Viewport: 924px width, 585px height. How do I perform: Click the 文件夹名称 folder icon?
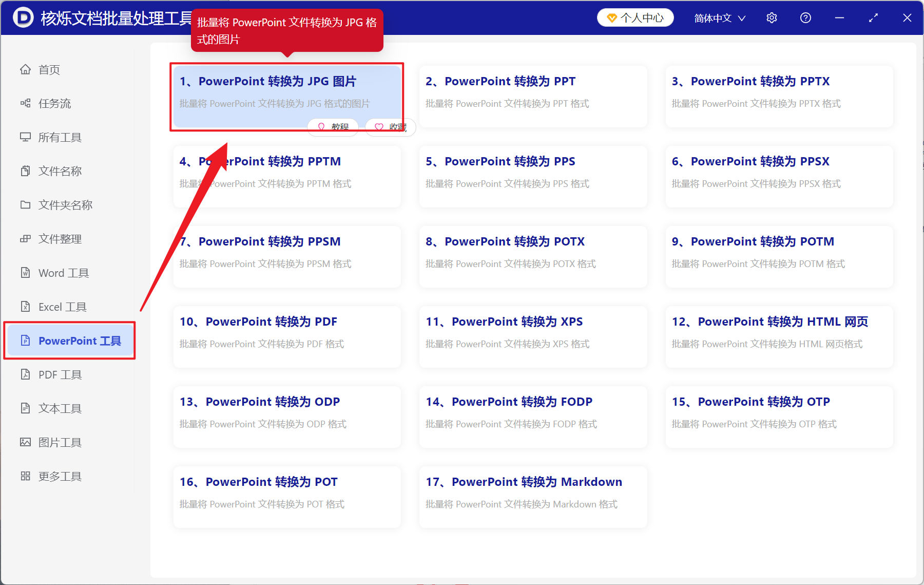(x=25, y=205)
